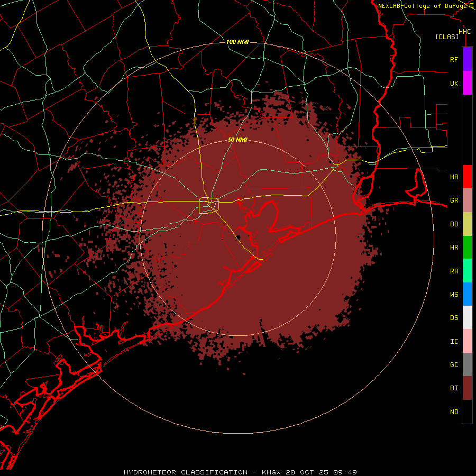The image size is (476, 476).
Task: Click the HA legend label
Action: (x=454, y=177)
